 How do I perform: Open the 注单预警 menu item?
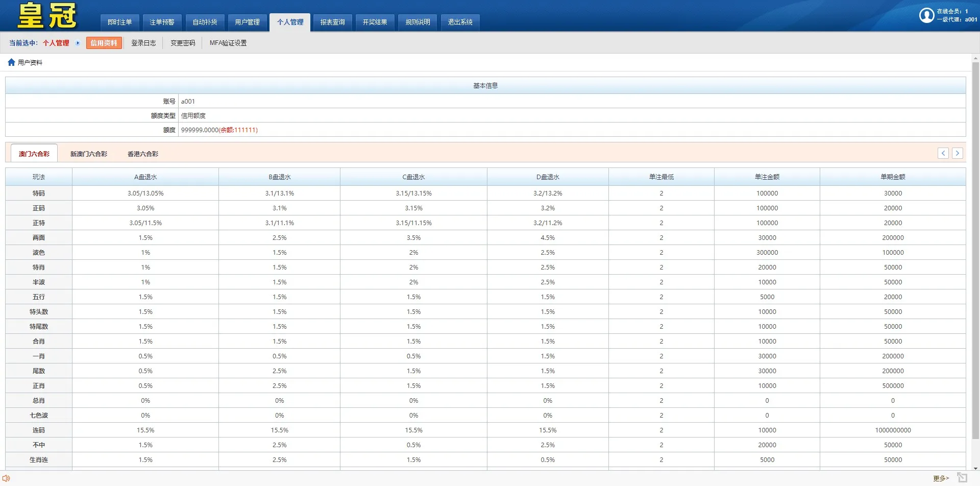tap(162, 22)
